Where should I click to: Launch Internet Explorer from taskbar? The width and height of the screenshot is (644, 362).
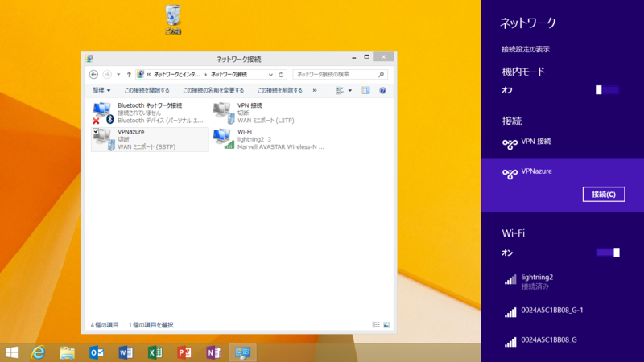pos(38,352)
